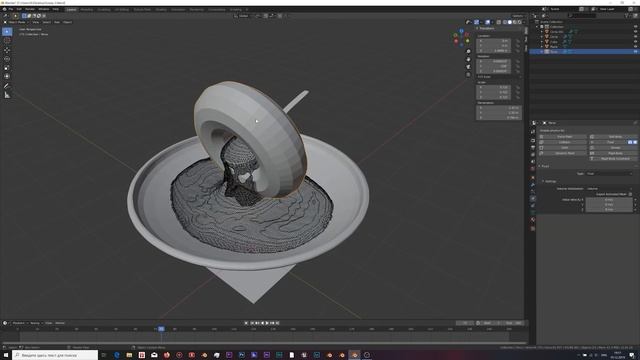This screenshot has width=640, height=360.
Task: Open the Edit menu
Action: tap(19, 9)
